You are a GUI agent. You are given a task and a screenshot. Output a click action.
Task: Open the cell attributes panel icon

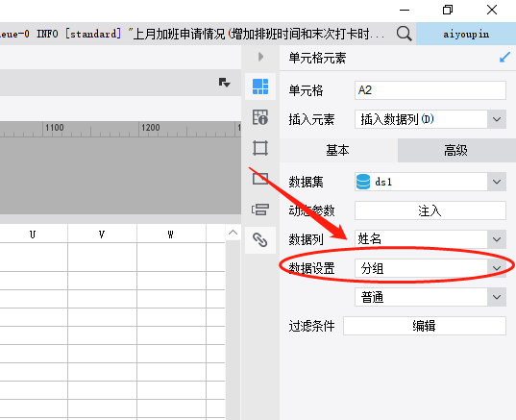click(260, 117)
